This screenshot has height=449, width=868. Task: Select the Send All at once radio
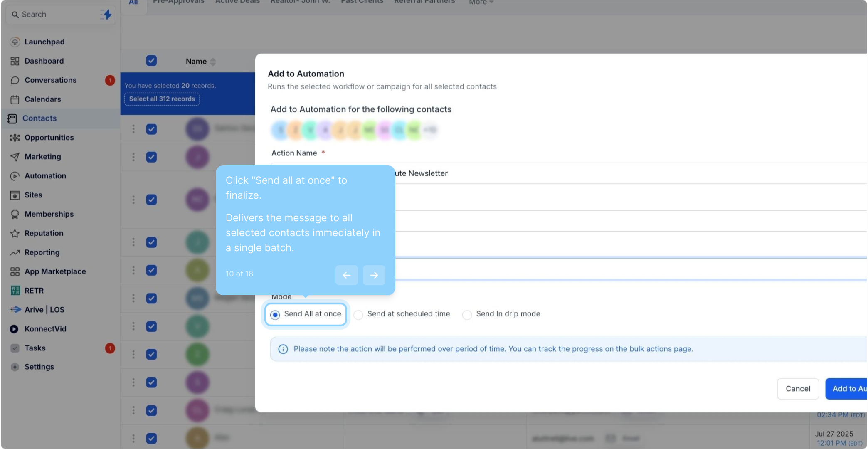(275, 315)
